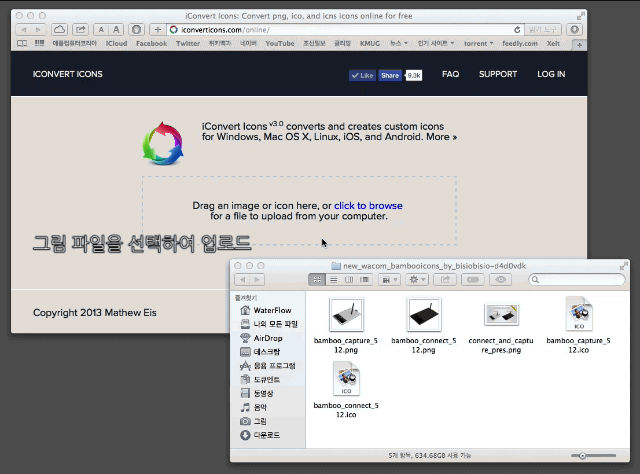Screen dimensions: 640x474
Task: Open a new tab with plus button
Action: pyautogui.click(x=579, y=45)
